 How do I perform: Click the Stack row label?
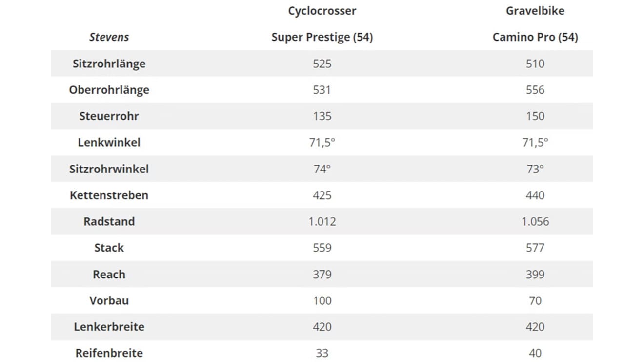coord(109,248)
